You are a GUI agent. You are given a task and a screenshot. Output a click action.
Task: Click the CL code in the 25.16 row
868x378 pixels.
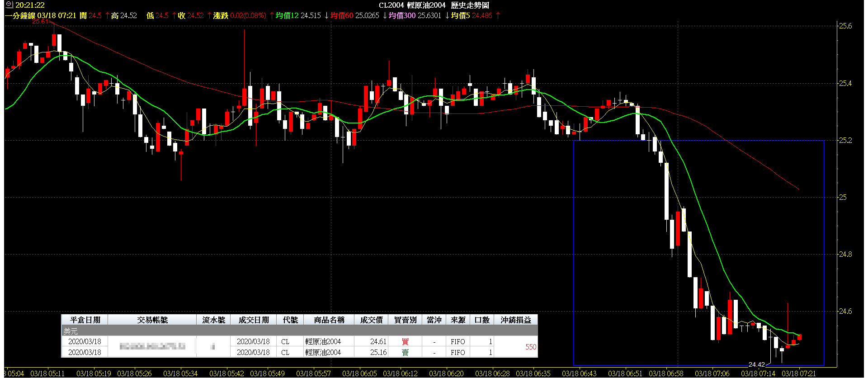tap(285, 352)
